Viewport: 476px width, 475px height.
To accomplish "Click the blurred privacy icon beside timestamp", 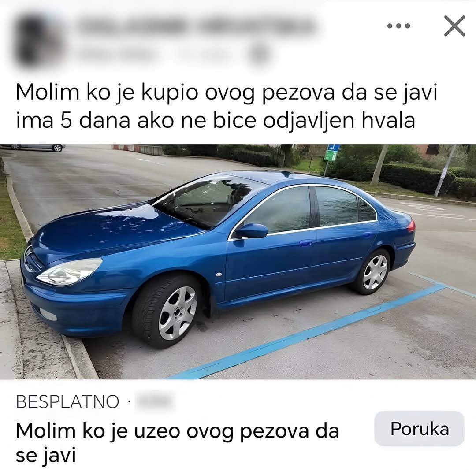I will click(259, 55).
